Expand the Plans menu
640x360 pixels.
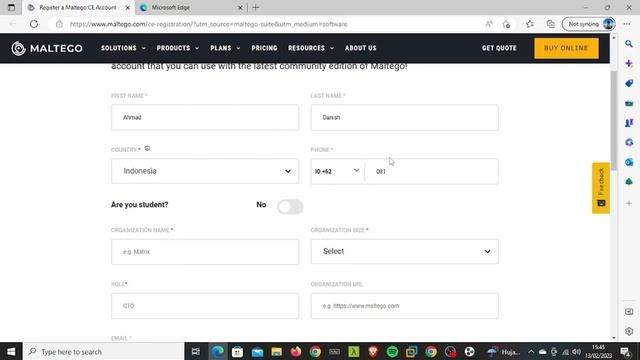pos(225,48)
